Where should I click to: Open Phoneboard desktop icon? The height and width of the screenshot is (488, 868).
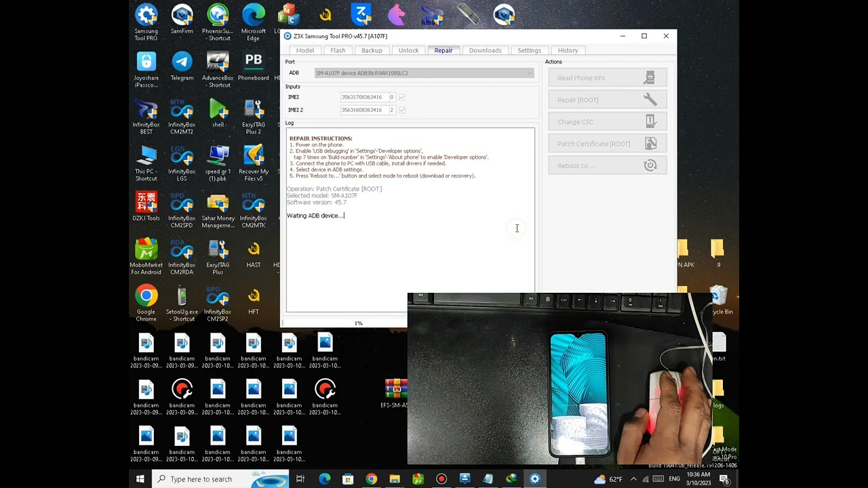(254, 66)
